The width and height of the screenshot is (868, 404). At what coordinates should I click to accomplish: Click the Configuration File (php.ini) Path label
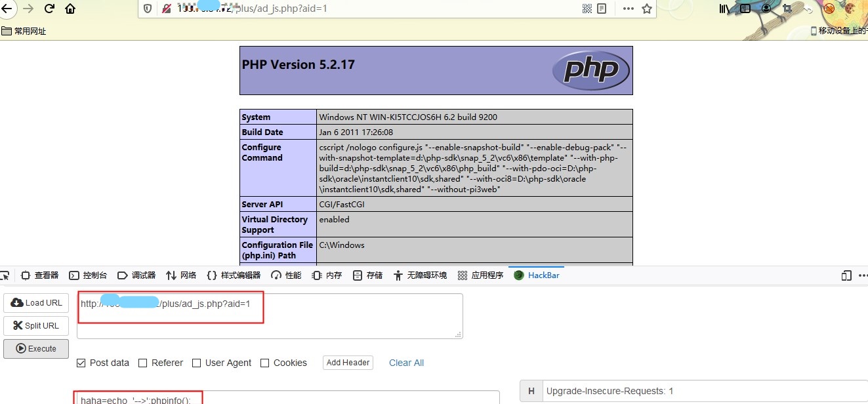coord(278,251)
